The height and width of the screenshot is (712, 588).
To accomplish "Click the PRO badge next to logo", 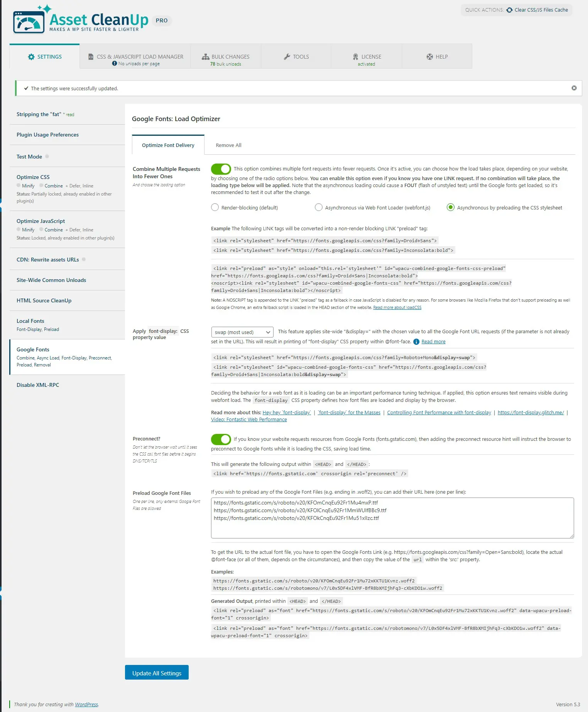I will pyautogui.click(x=162, y=20).
